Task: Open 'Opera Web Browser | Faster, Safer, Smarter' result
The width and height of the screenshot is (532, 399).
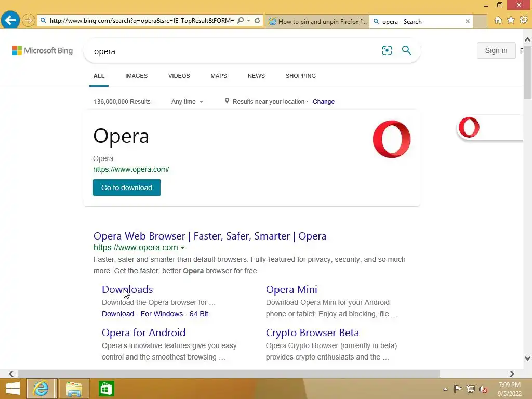Action: 210,236
